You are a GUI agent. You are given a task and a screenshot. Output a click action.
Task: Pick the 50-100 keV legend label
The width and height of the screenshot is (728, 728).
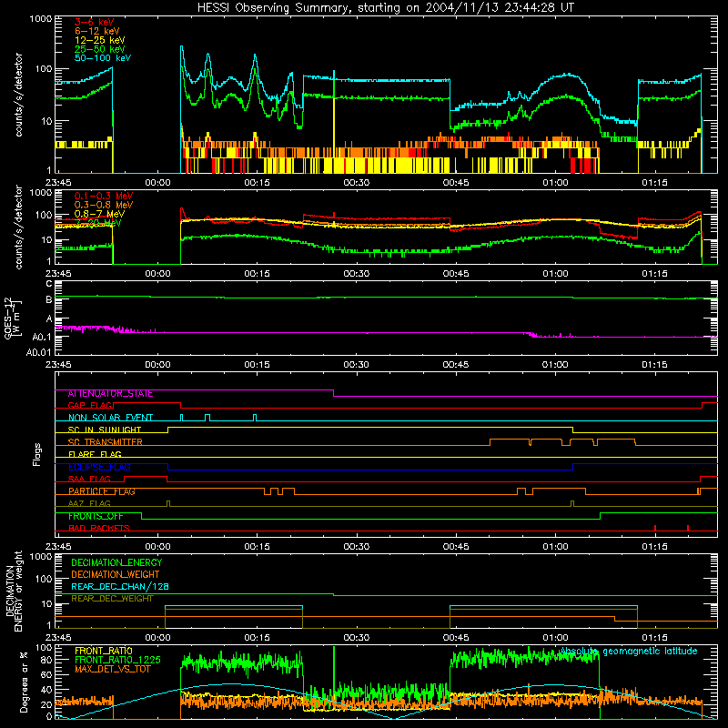pyautogui.click(x=103, y=58)
